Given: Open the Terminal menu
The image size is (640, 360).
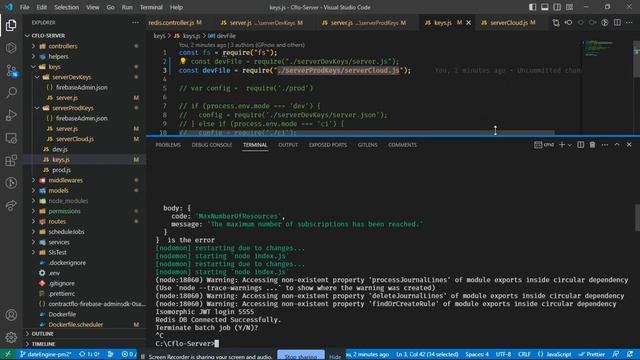Looking at the screenshot, I should [x=151, y=7].
